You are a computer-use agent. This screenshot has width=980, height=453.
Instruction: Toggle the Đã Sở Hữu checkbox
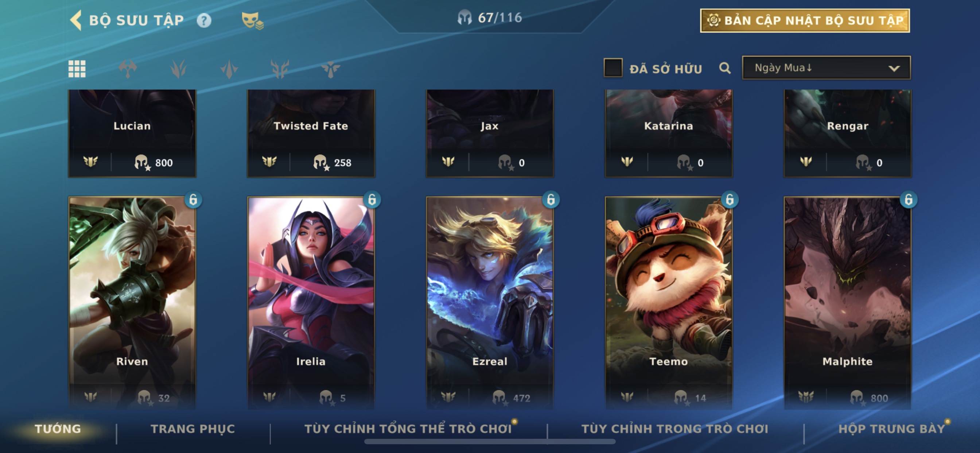(x=613, y=68)
